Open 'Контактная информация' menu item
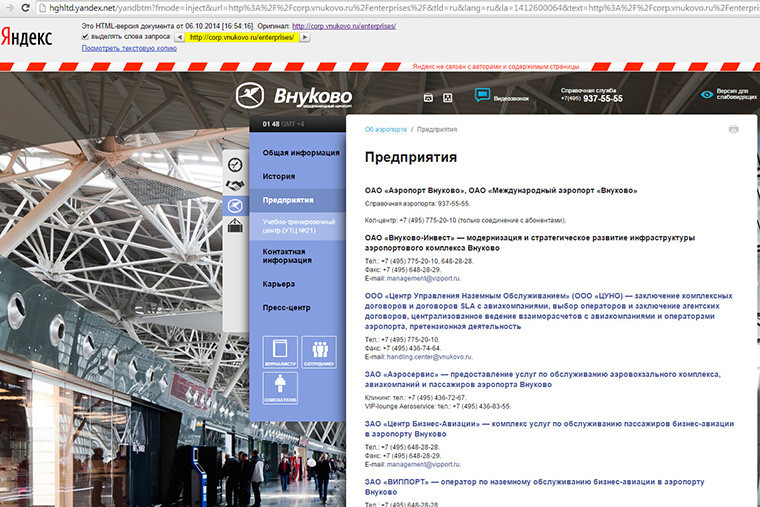This screenshot has height=507, width=760. [287, 256]
